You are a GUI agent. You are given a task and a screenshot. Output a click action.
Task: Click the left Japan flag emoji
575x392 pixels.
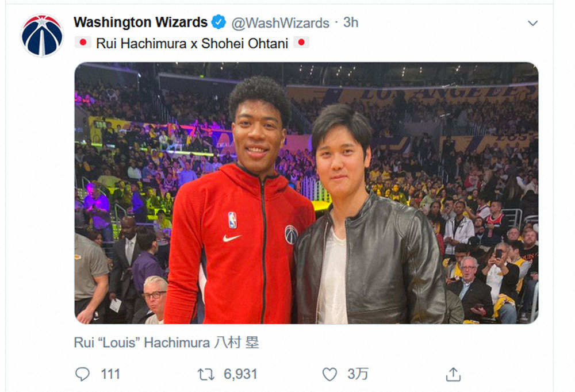[82, 43]
